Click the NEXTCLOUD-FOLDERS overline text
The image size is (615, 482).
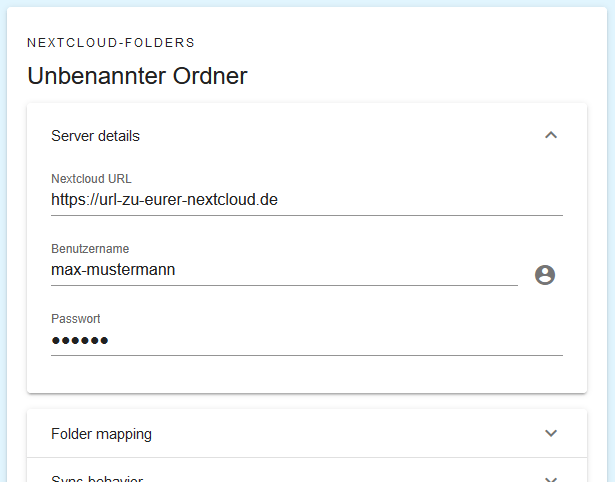[x=110, y=43]
